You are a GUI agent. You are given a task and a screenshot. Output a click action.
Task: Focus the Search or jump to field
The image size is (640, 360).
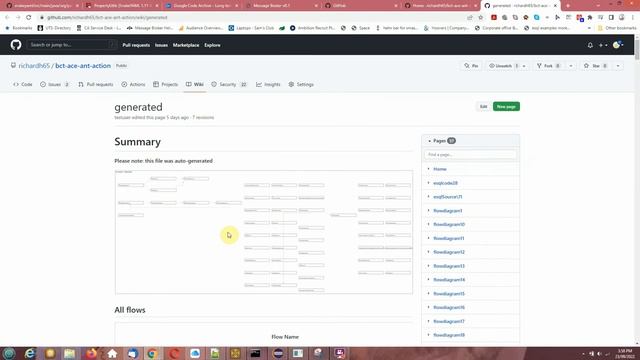coord(71,45)
